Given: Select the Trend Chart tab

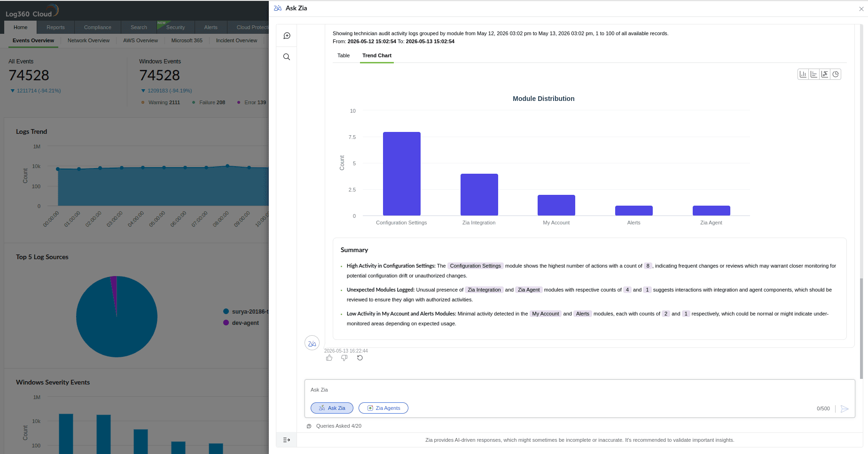Looking at the screenshot, I should (377, 55).
